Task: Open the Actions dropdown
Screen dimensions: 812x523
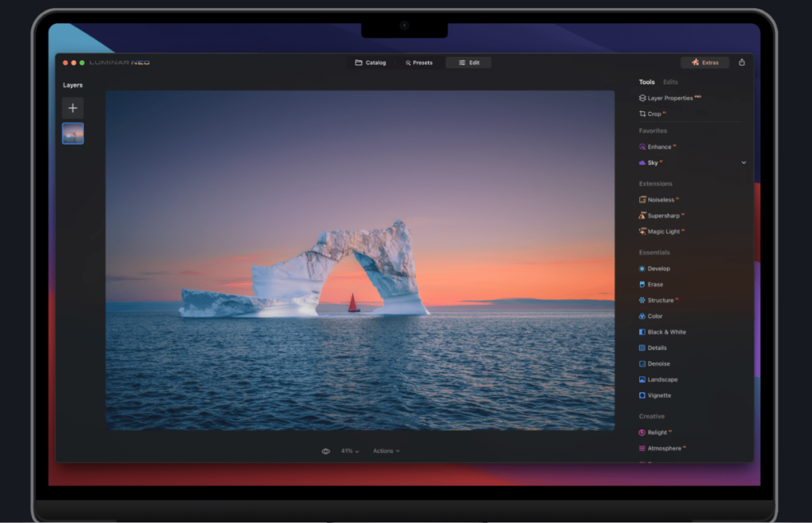Action: coord(386,450)
